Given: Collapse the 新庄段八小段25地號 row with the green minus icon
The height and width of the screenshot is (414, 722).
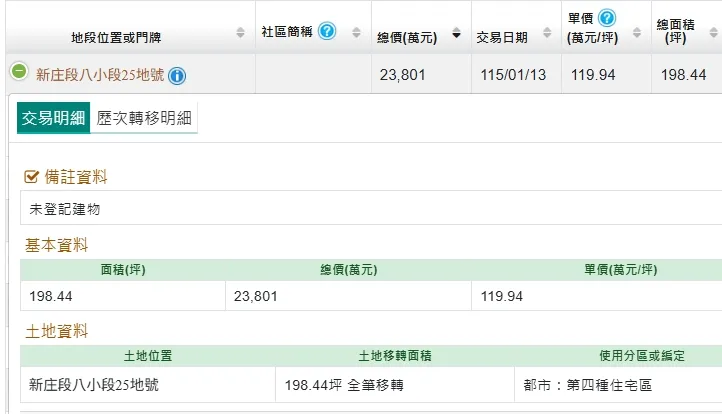Looking at the screenshot, I should (x=19, y=71).
